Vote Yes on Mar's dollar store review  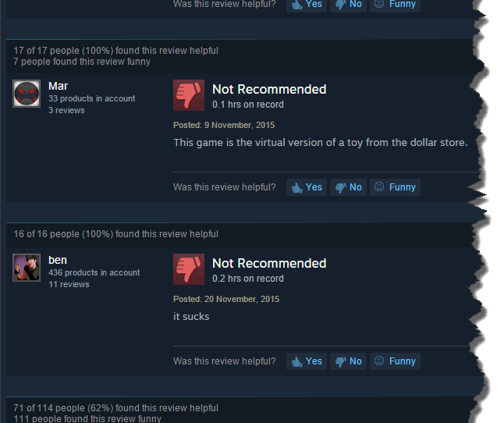(x=307, y=187)
